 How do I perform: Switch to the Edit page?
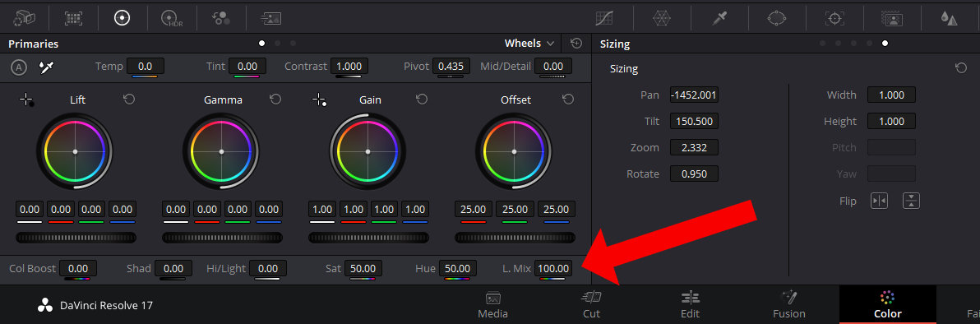pyautogui.click(x=690, y=304)
